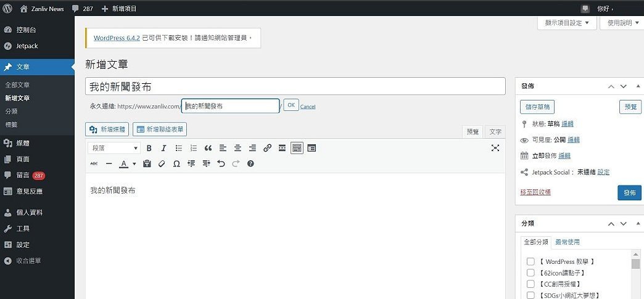Screen dimensions: 644x299
Task: Open keyboard shortcuts help icon
Action: (250, 164)
